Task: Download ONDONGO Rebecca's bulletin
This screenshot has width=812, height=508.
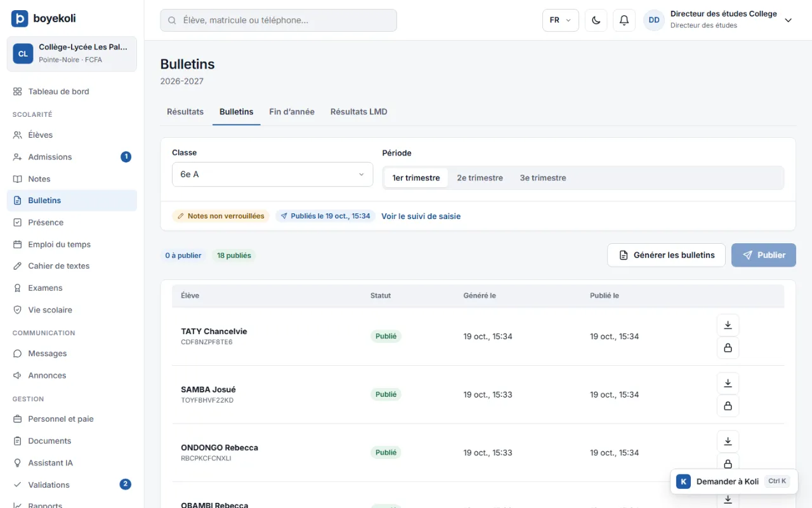Action: (728, 441)
